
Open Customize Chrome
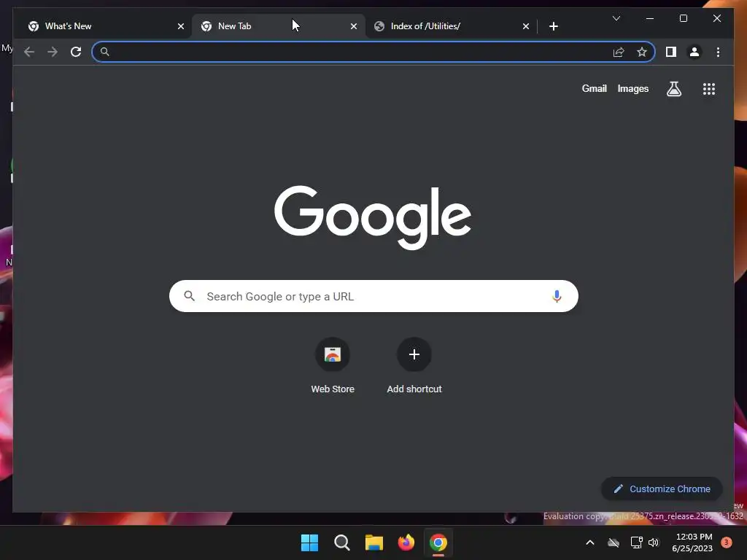[662, 489]
